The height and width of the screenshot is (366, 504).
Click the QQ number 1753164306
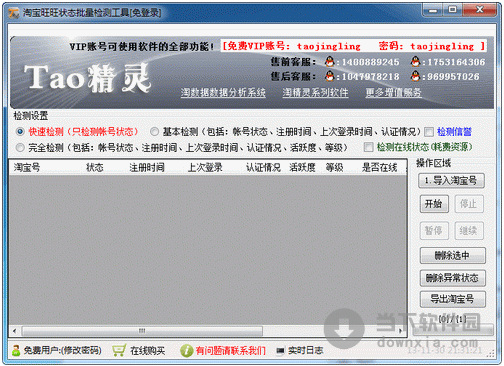(456, 62)
